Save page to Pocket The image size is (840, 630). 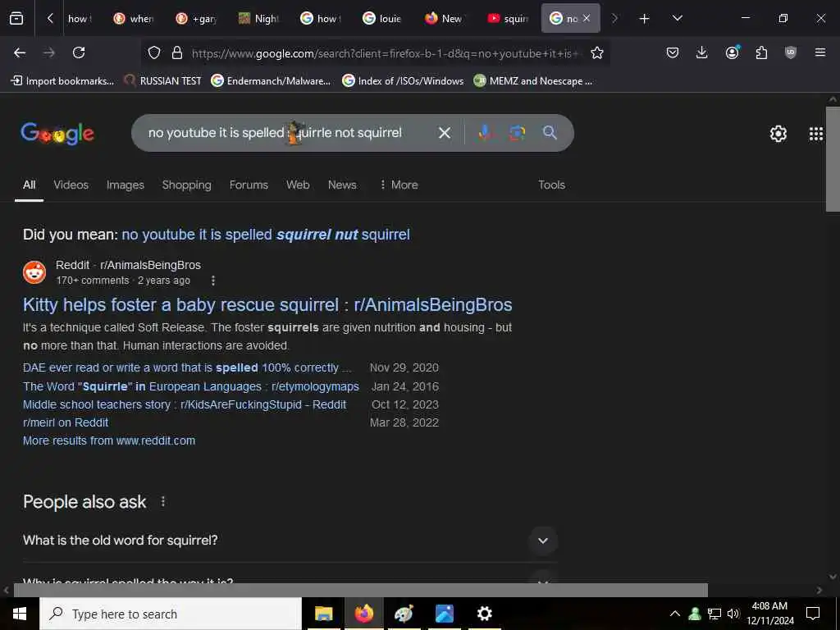coord(673,52)
